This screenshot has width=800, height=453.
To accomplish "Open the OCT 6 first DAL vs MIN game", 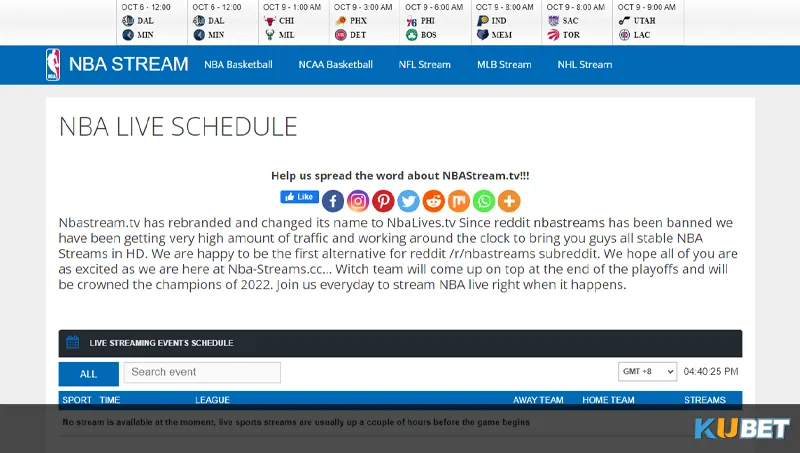I will coord(152,22).
